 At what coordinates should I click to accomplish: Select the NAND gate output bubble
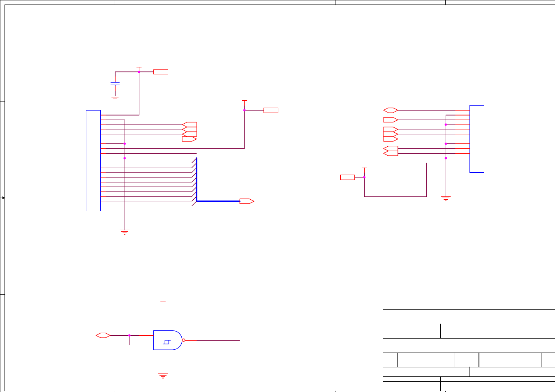[184, 340]
